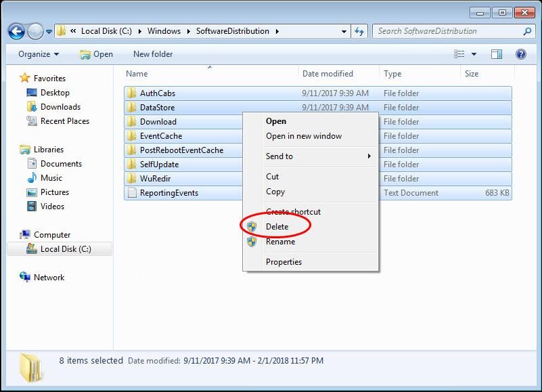Image resolution: width=542 pixels, height=392 pixels.
Task: Choose Cut from context menu
Action: point(311,177)
